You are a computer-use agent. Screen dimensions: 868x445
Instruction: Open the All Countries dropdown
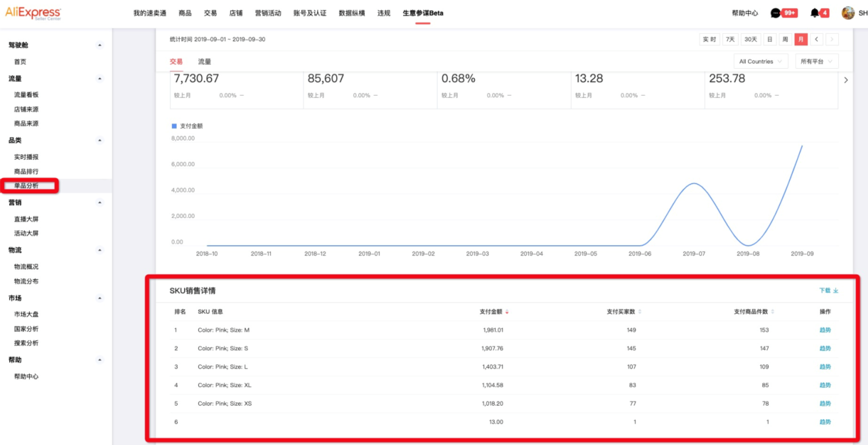click(760, 61)
